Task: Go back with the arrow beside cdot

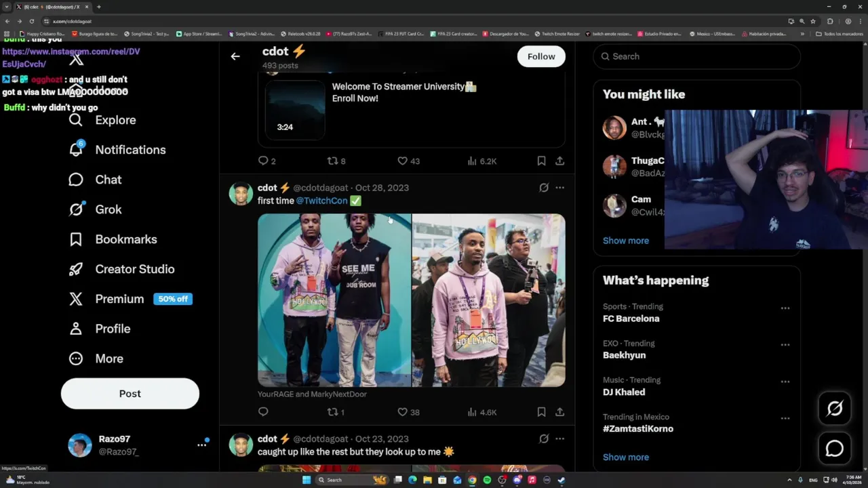Action: (x=235, y=56)
